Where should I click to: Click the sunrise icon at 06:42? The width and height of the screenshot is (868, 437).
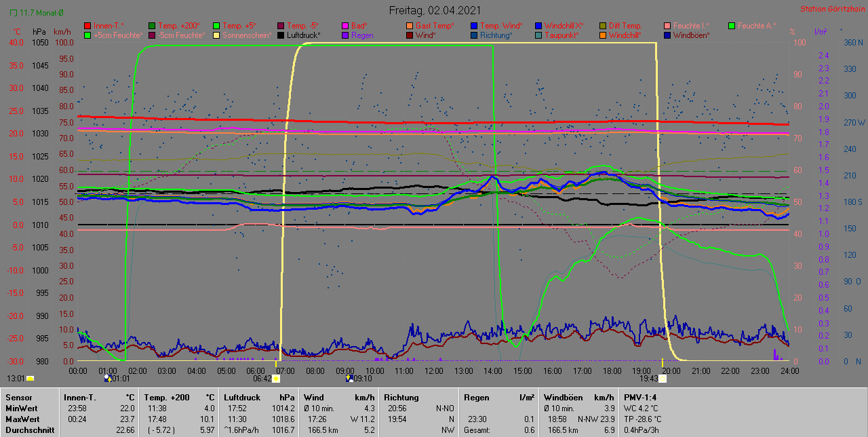[276, 379]
